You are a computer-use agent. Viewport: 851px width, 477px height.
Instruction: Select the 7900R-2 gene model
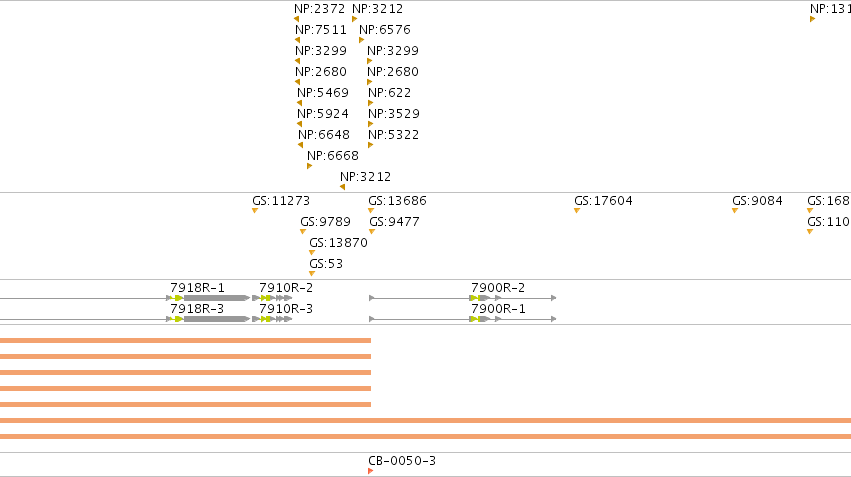click(x=463, y=298)
